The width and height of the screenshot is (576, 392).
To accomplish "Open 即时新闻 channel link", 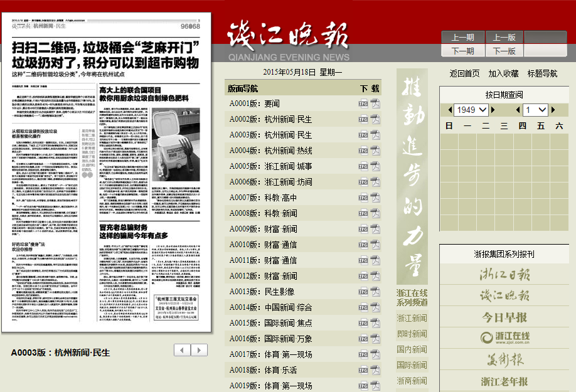I will tap(412, 334).
